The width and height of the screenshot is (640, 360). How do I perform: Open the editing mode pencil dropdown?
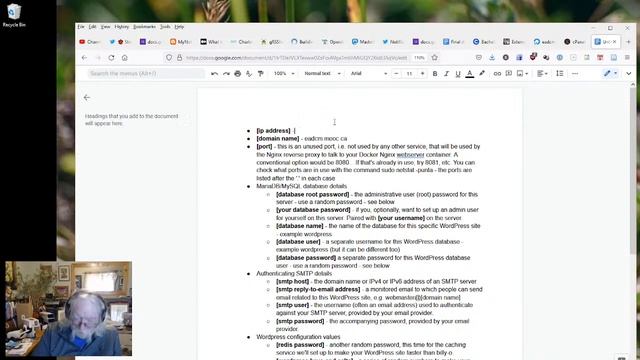point(610,73)
